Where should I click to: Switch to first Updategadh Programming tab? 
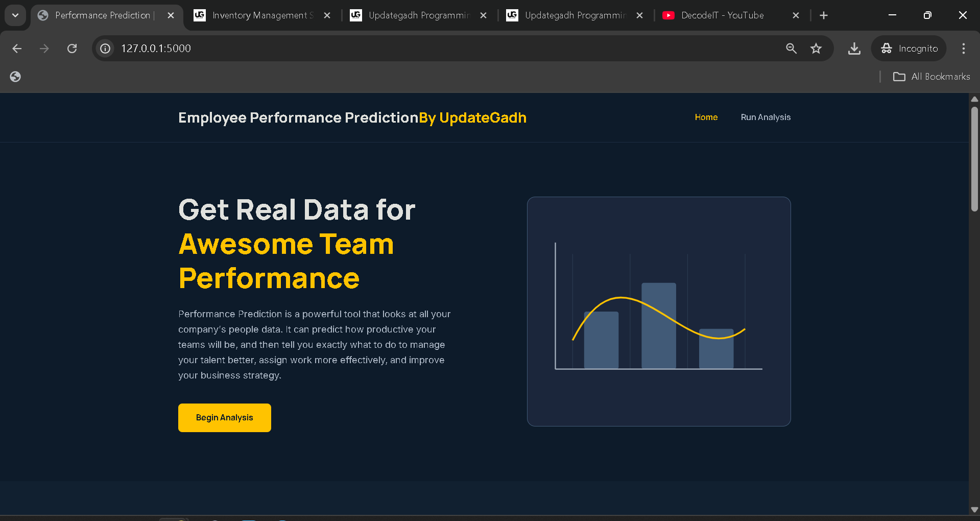tap(419, 15)
